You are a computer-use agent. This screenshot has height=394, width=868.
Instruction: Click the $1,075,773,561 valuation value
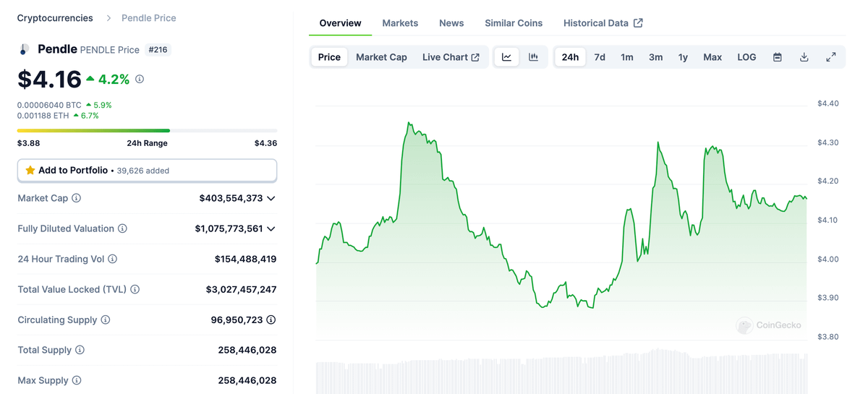coord(229,228)
